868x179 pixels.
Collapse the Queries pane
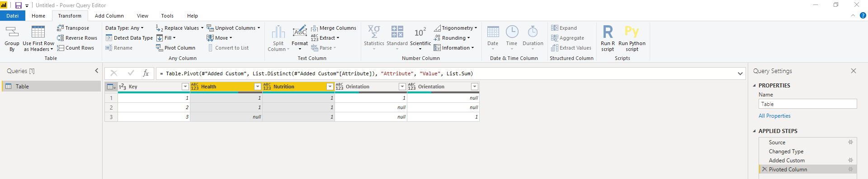(96, 71)
